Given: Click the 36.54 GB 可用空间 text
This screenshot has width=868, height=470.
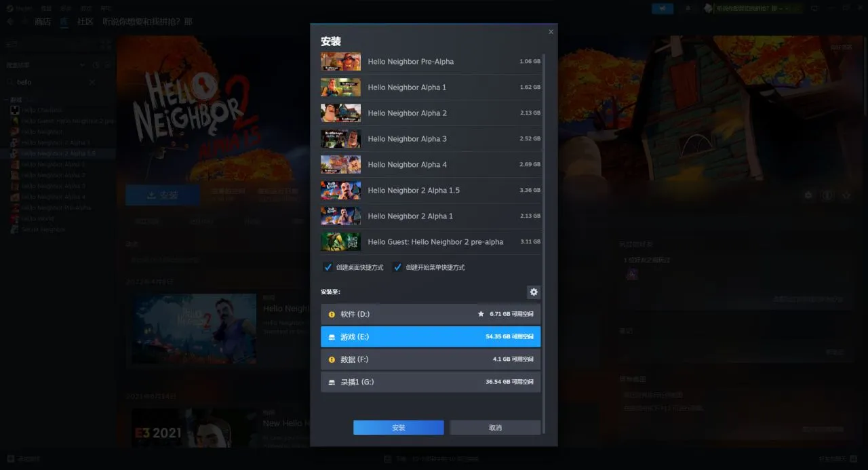Looking at the screenshot, I should click(x=510, y=382).
